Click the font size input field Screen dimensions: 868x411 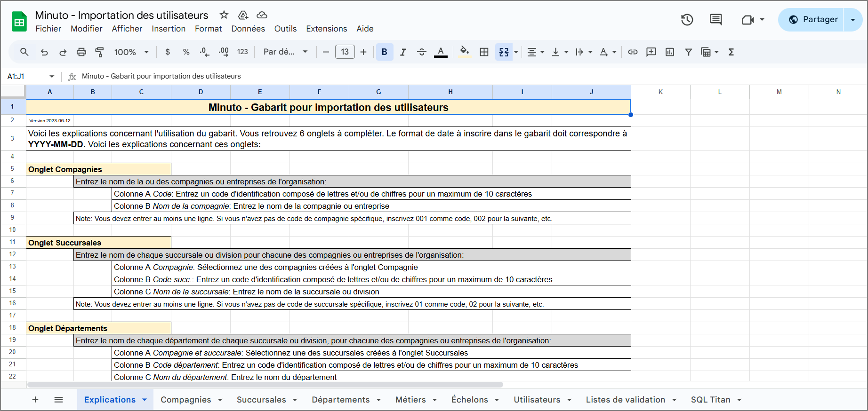click(x=345, y=52)
